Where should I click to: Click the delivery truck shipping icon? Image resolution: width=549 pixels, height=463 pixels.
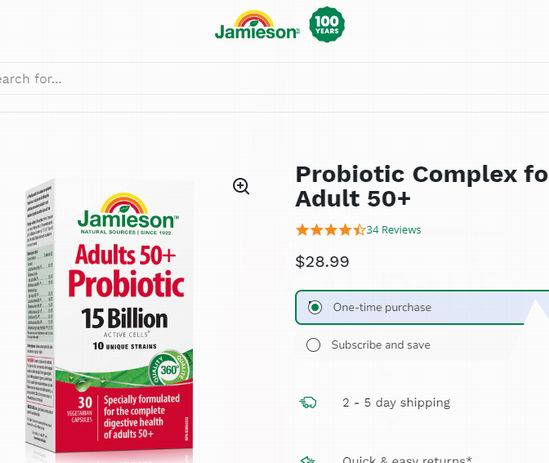pos(308,402)
